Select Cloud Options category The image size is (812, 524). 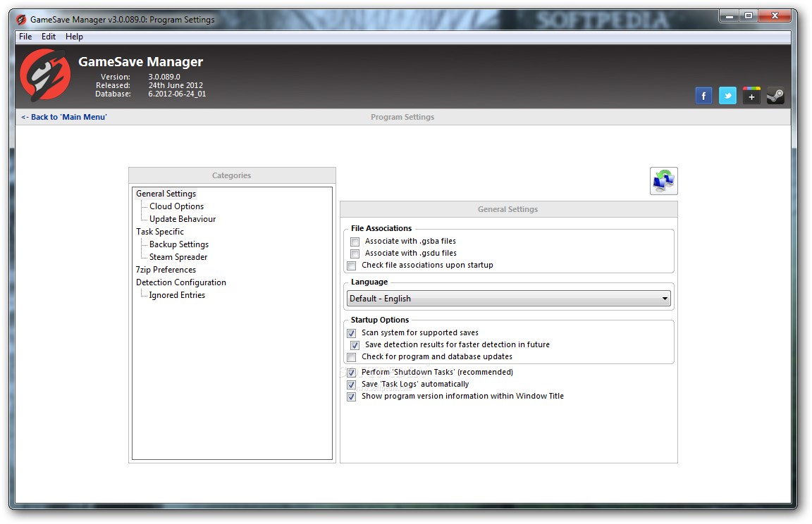[177, 206]
